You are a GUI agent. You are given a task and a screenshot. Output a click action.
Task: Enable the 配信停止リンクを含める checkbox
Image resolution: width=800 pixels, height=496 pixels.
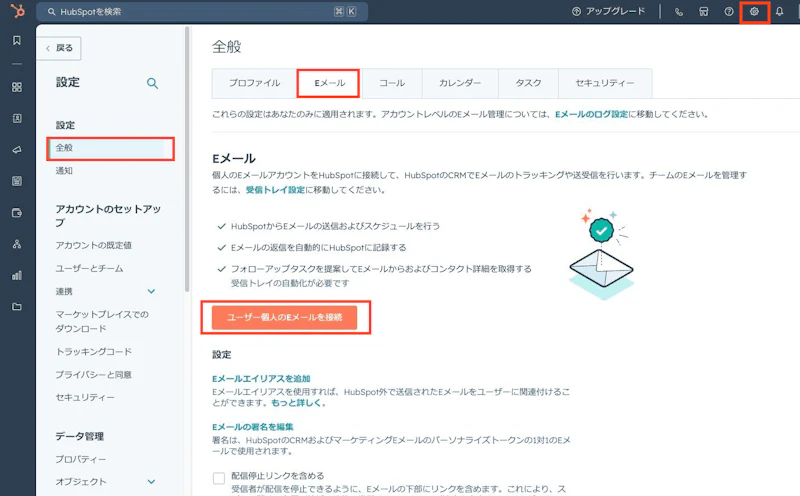(x=219, y=478)
